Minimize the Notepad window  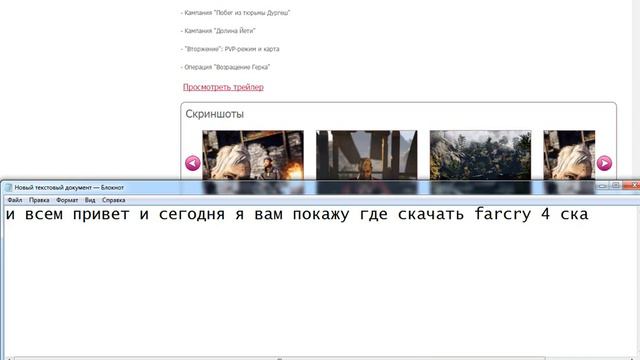click(602, 186)
